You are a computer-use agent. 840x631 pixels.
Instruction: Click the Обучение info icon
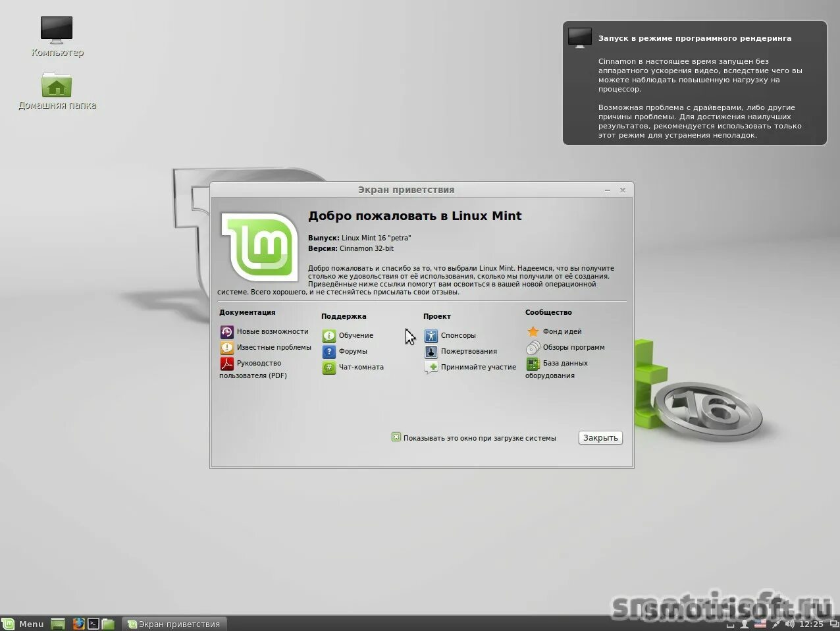coord(328,335)
